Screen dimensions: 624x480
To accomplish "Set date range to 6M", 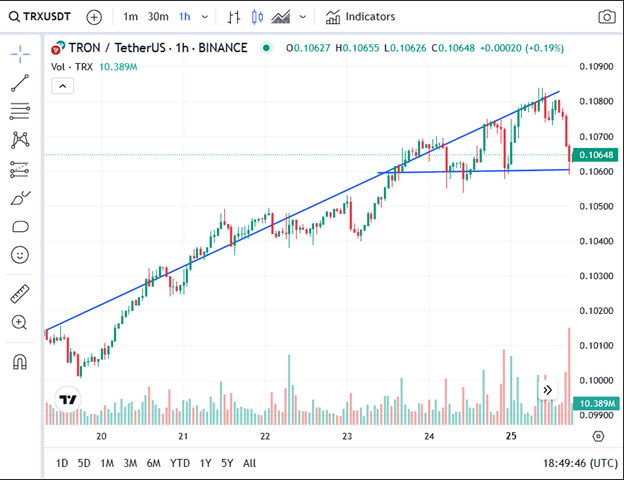I will 154,463.
